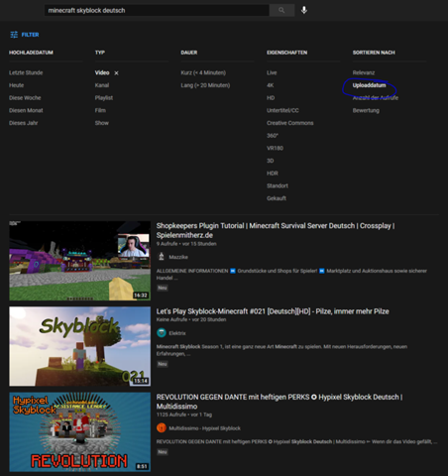Image resolution: width=448 pixels, height=476 pixels.
Task: Filter by Diesen Monat
Action: click(26, 110)
